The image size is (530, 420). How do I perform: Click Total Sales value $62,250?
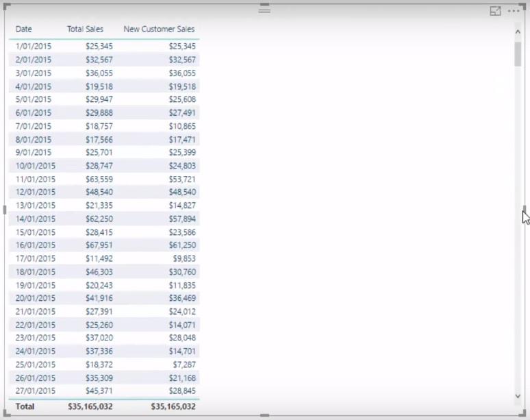pyautogui.click(x=99, y=219)
